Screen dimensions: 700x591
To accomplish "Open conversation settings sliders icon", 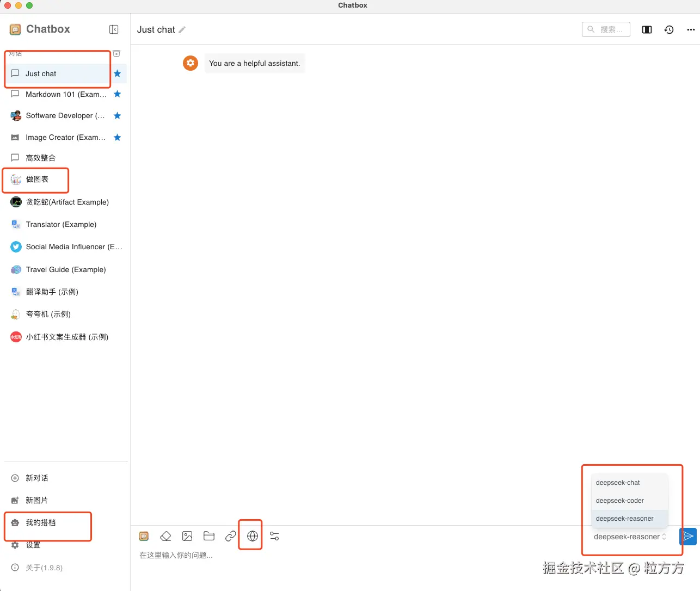I will click(x=274, y=537).
